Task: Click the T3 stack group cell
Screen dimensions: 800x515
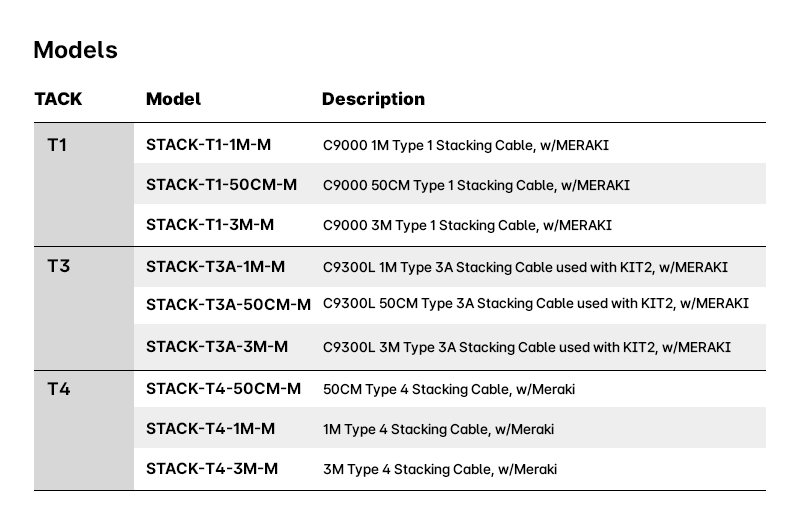Action: tap(58, 267)
